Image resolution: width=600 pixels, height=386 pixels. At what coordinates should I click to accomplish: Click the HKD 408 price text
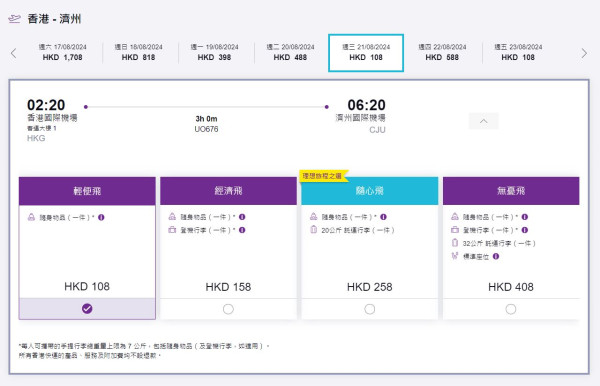coord(511,287)
